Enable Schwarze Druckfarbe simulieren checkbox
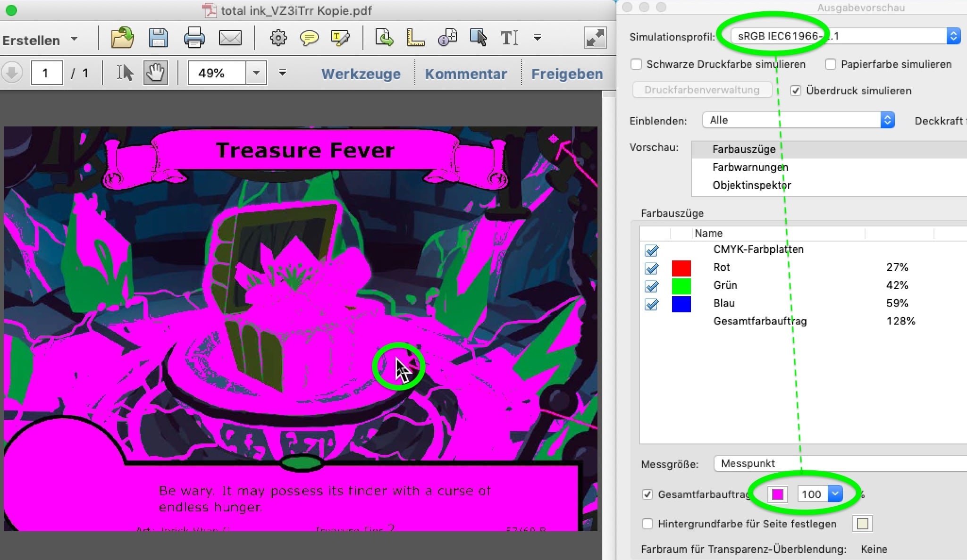This screenshot has width=967, height=560. (x=636, y=64)
